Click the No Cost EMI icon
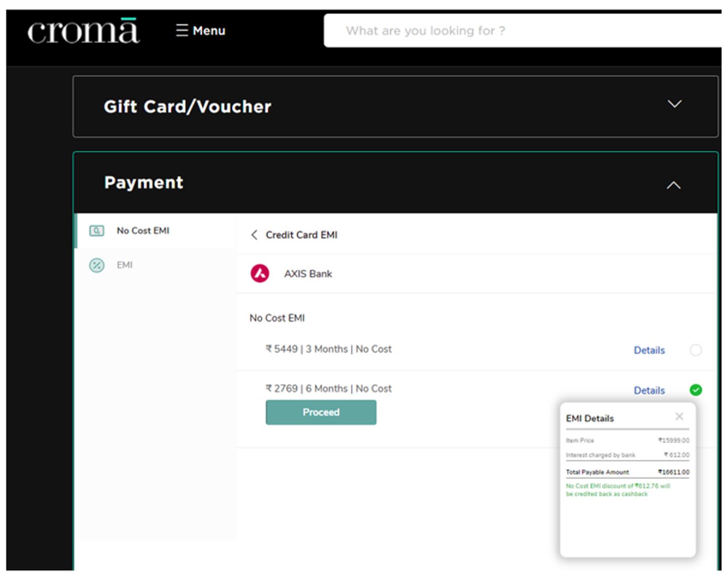The height and width of the screenshot is (581, 728). [x=97, y=231]
